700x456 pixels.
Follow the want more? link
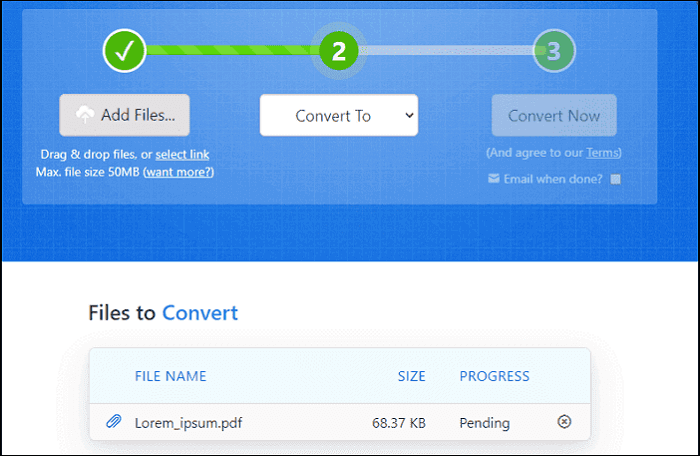[x=179, y=172]
